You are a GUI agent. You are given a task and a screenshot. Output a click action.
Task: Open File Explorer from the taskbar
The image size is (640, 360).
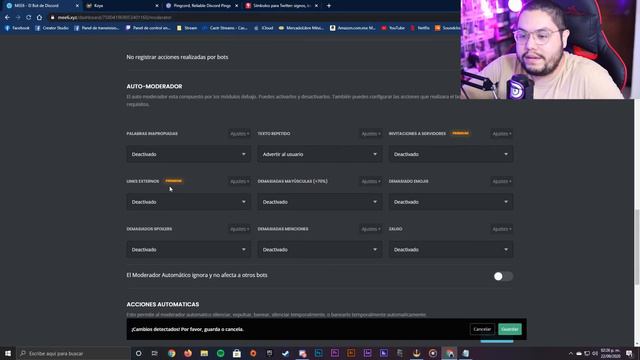click(204, 353)
